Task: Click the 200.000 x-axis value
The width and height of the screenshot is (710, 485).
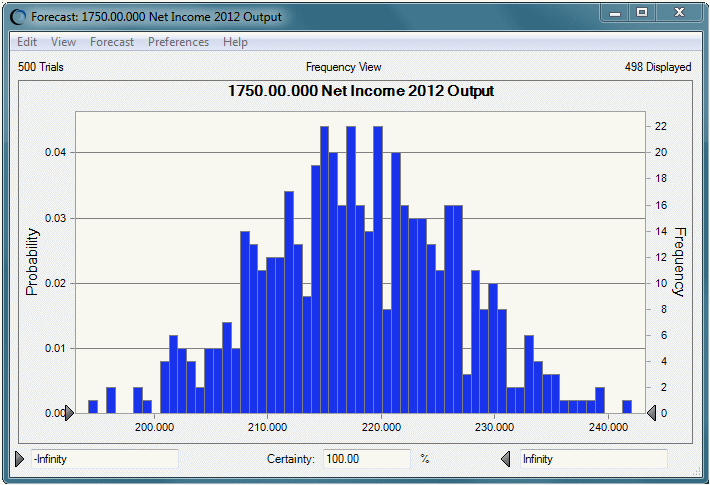Action: pyautogui.click(x=154, y=427)
